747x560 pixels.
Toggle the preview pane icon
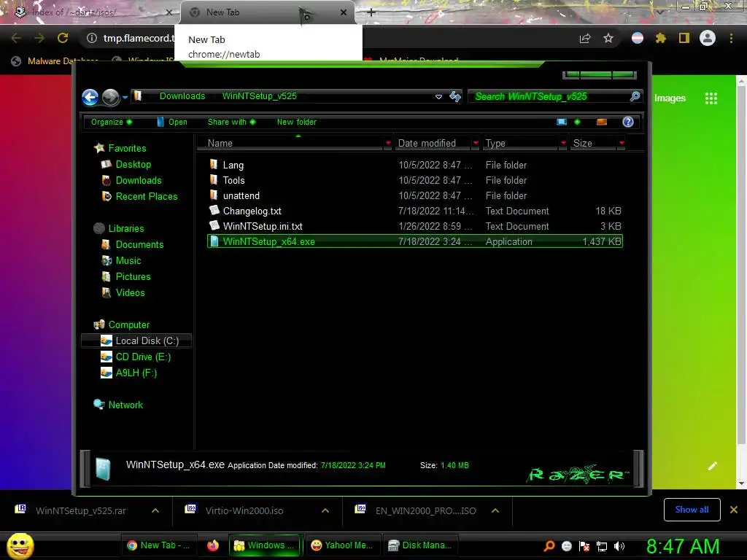pyautogui.click(x=602, y=122)
